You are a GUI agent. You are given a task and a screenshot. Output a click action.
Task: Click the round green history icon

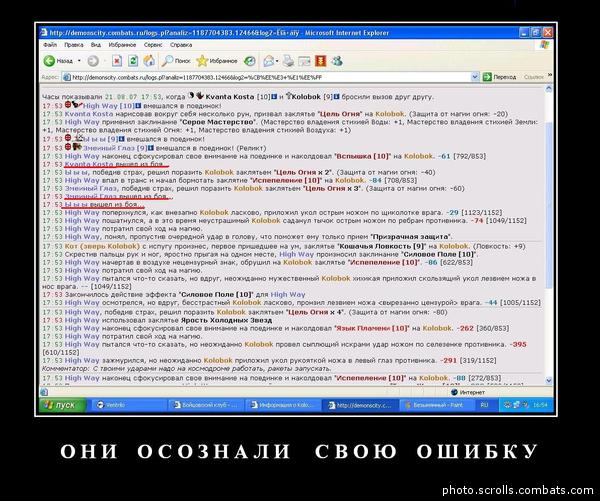[250, 61]
